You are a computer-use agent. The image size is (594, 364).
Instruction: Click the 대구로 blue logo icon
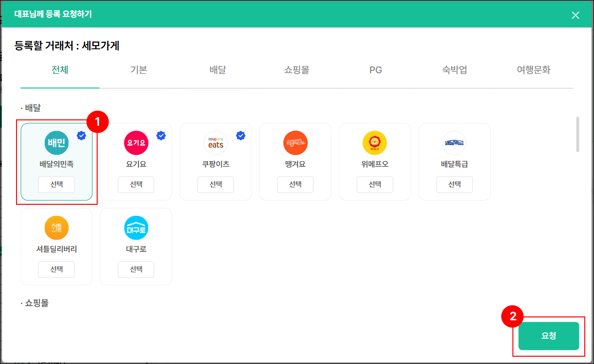tap(136, 228)
